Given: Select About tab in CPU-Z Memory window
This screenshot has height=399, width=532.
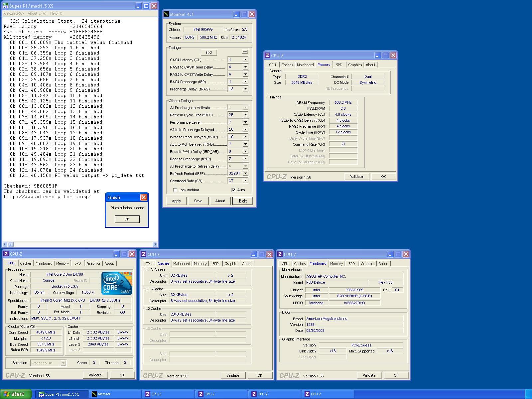Looking at the screenshot, I should [x=371, y=65].
